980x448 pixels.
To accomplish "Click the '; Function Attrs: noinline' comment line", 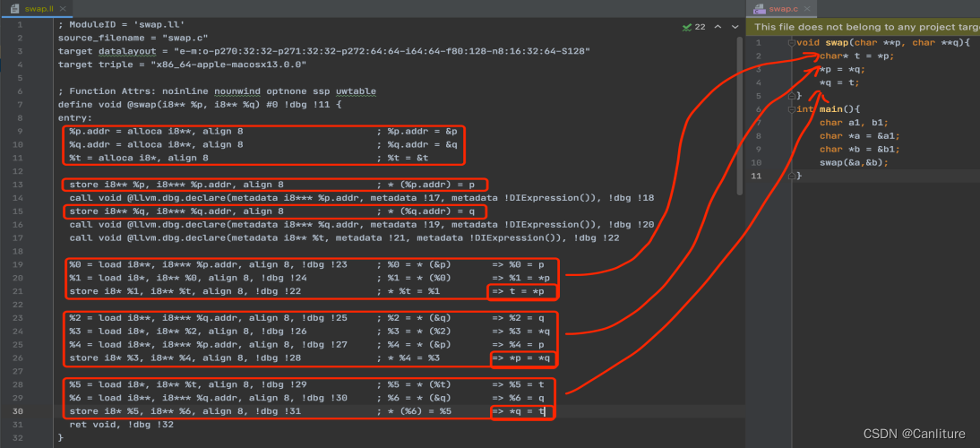I will point(217,91).
